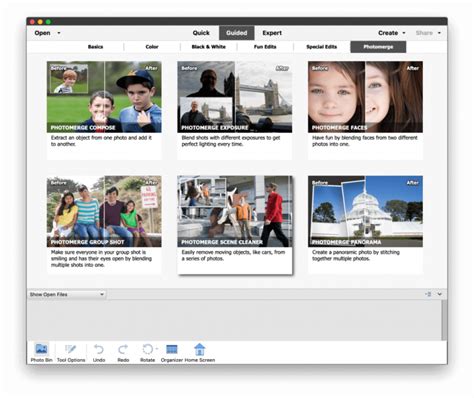Toggle the Photo Bin icon
This screenshot has height=398, width=474.
(x=41, y=349)
